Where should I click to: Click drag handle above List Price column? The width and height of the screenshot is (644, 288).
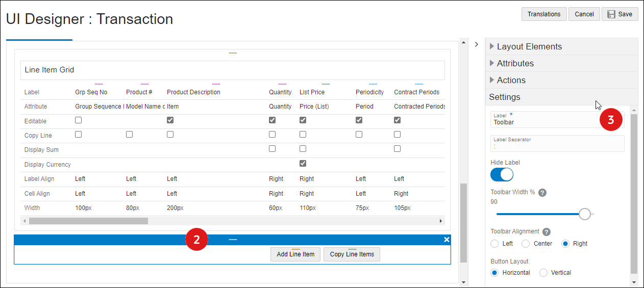(x=326, y=84)
